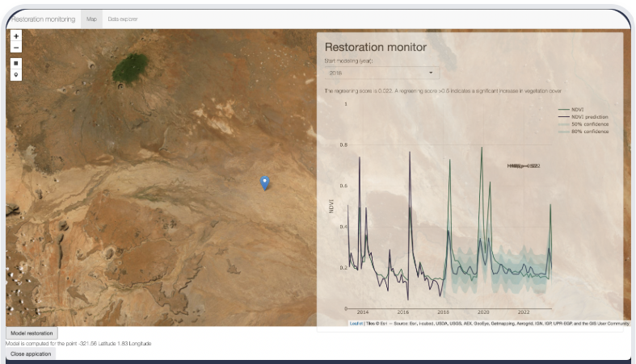Select the draw rectangle tool
Screen dimensions: 636x364
pos(16,63)
